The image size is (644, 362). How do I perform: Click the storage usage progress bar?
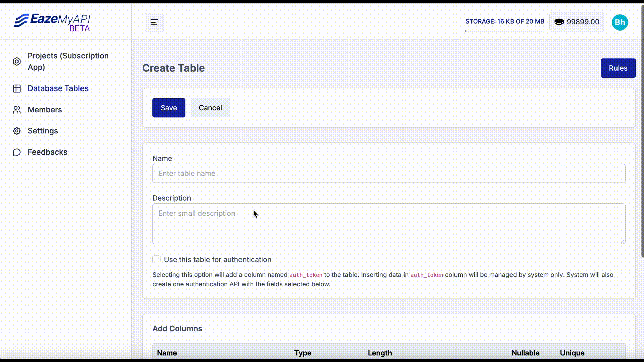(504, 31)
